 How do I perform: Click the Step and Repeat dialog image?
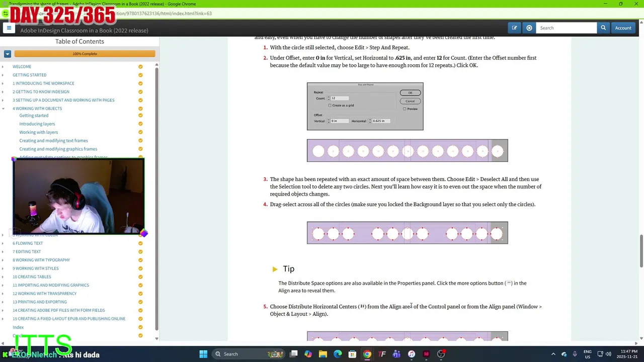pos(365,106)
